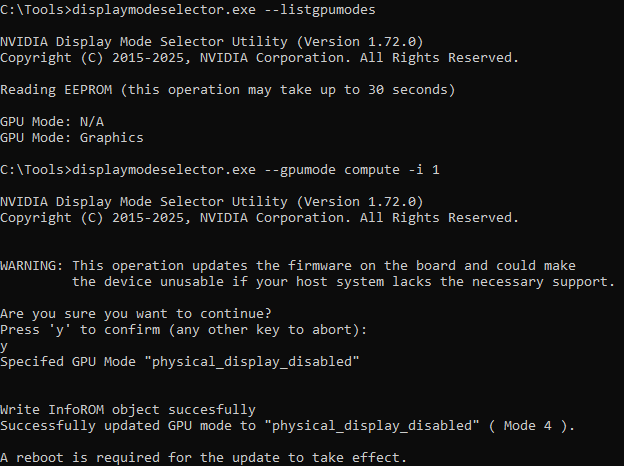Click the "Write InfoROM object succesfully" line

click(x=128, y=410)
